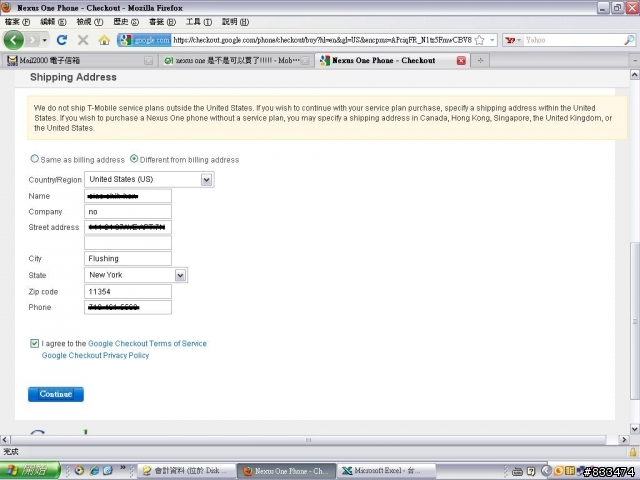Open the list all tabs dropdown
This screenshot has width=640, height=480.
point(635,60)
